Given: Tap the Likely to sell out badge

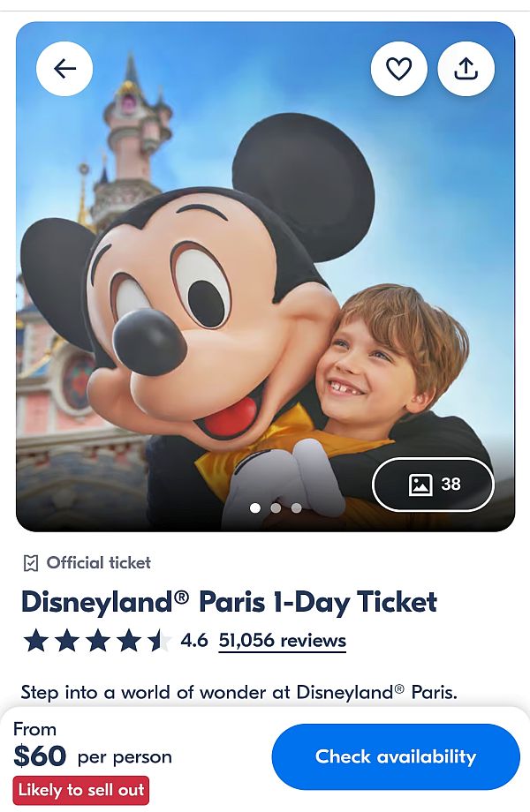Looking at the screenshot, I should tap(80, 790).
